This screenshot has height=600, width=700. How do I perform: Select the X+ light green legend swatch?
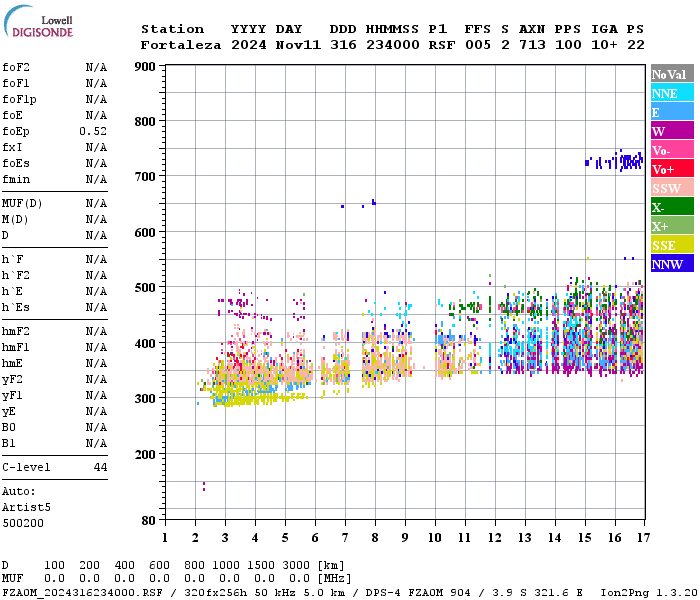672,226
